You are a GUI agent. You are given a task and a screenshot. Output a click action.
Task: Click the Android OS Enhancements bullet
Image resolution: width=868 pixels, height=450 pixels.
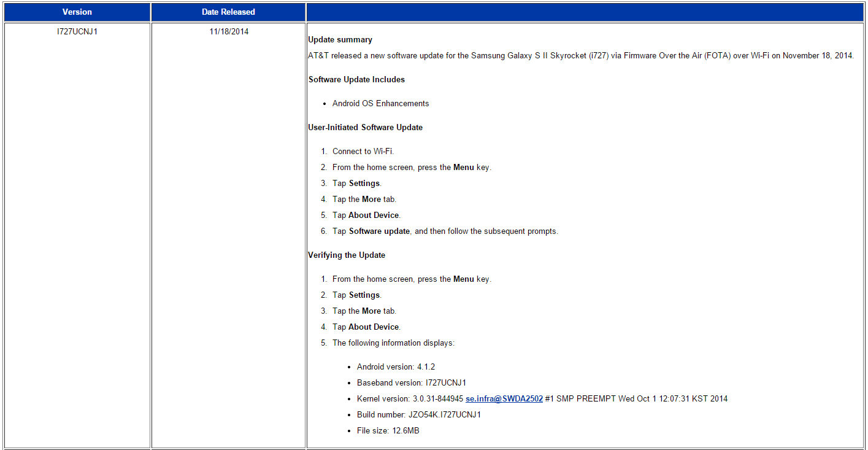[380, 103]
